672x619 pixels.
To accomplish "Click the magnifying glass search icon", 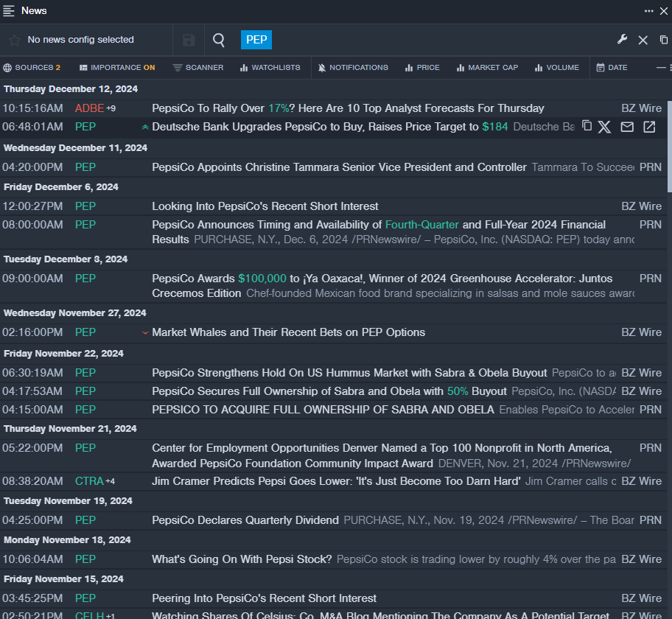I will pyautogui.click(x=219, y=40).
